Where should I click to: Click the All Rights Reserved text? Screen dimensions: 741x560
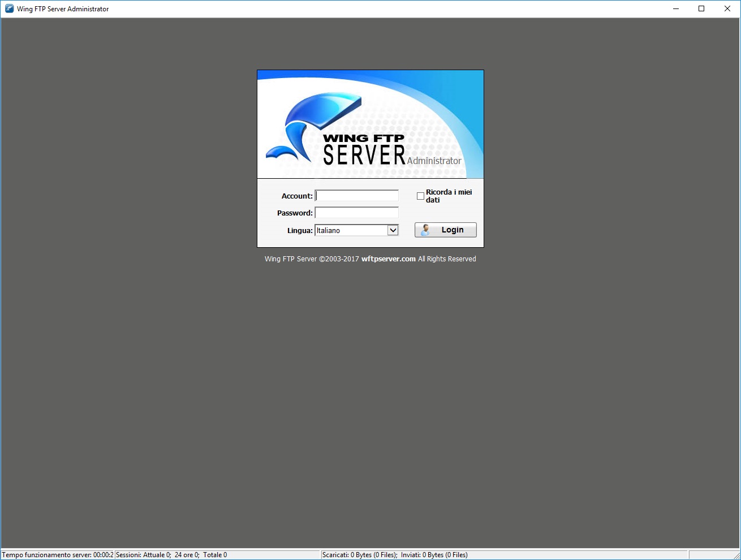[447, 259]
